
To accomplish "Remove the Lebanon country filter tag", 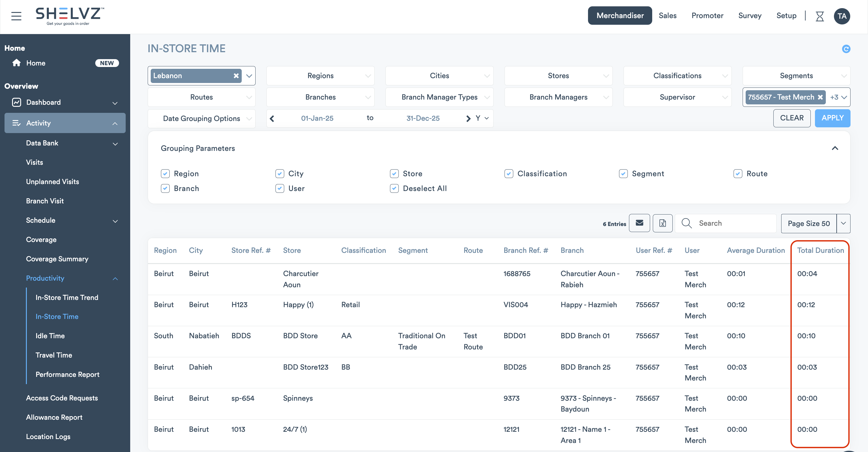I will (x=236, y=75).
